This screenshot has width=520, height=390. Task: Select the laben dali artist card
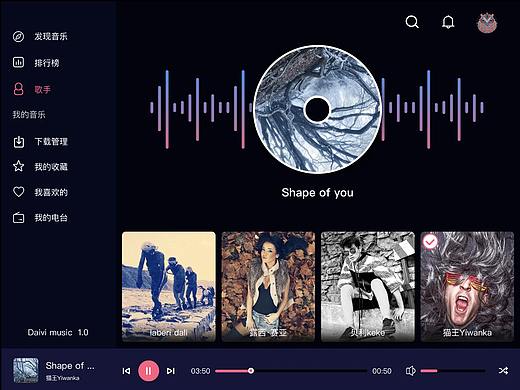[x=169, y=287]
